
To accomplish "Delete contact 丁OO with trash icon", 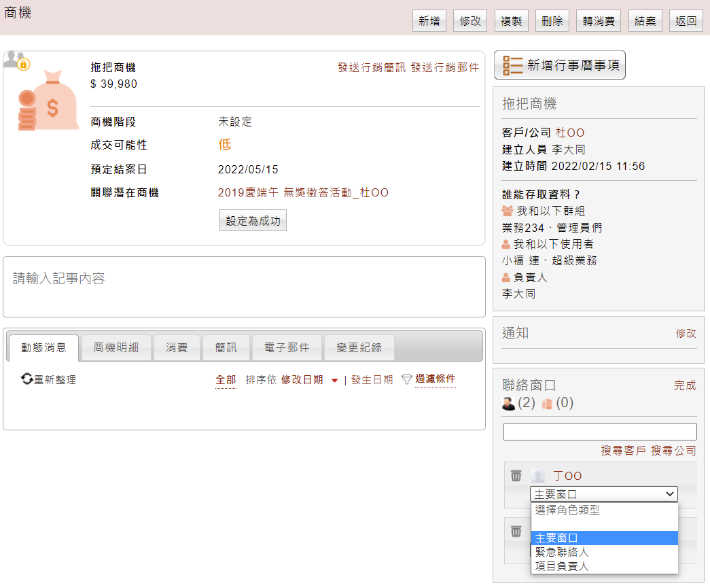I will (x=516, y=476).
